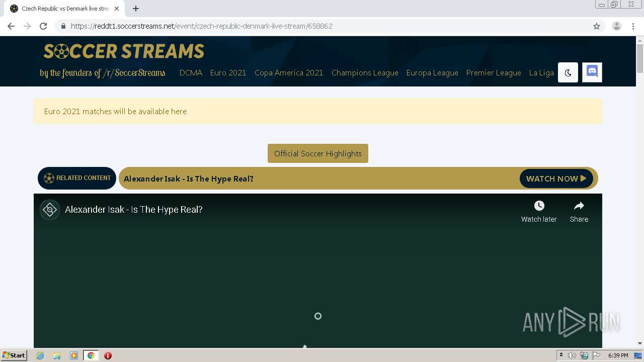Open the media player taskbar icon
The height and width of the screenshot is (362, 644).
74,355
